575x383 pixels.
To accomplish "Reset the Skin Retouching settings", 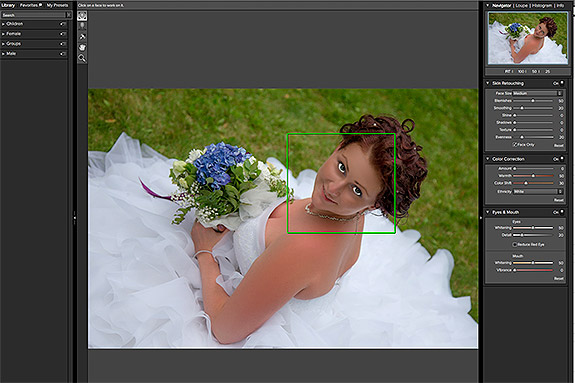I will point(558,146).
